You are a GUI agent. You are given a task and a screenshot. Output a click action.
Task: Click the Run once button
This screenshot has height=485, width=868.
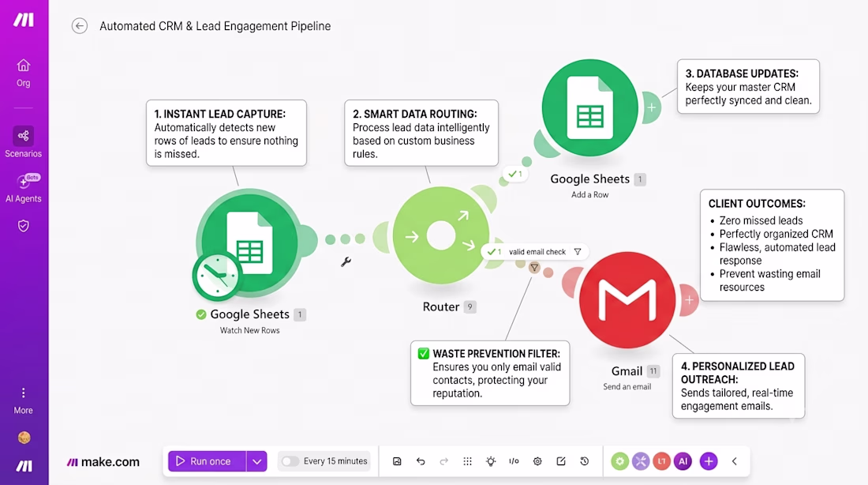[x=207, y=461]
